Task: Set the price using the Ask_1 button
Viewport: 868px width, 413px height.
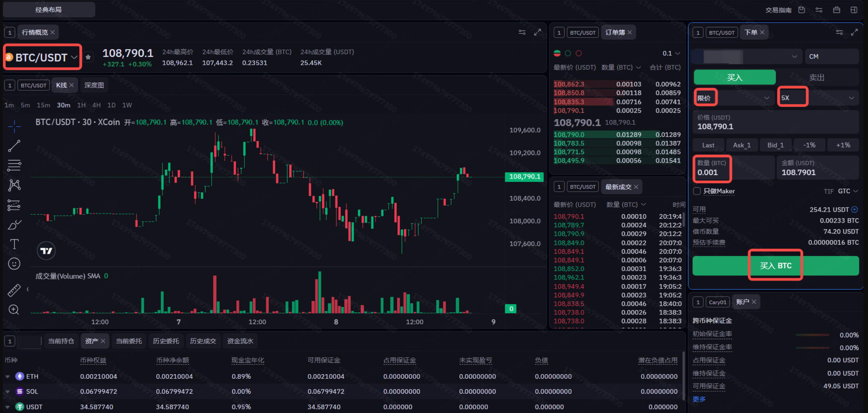Action: point(742,145)
